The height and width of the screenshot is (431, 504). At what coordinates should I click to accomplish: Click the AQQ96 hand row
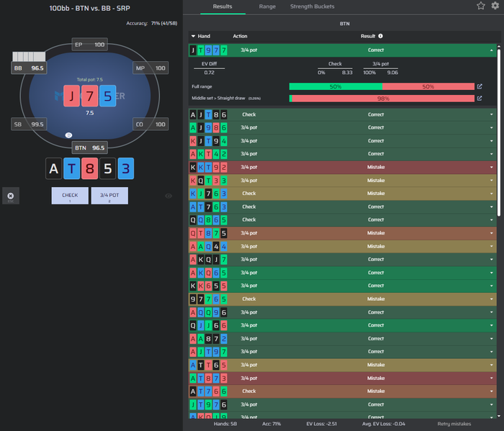pyautogui.click(x=342, y=312)
